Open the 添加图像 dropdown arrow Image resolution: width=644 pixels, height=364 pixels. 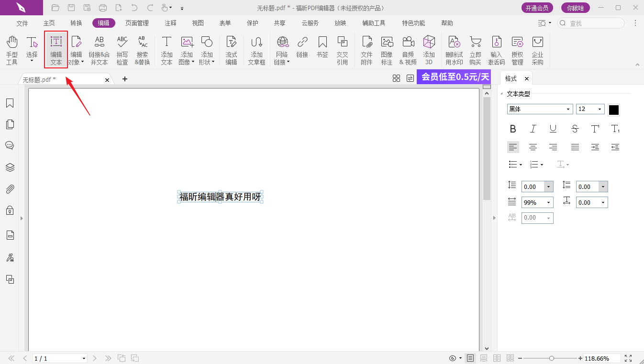pos(193,62)
